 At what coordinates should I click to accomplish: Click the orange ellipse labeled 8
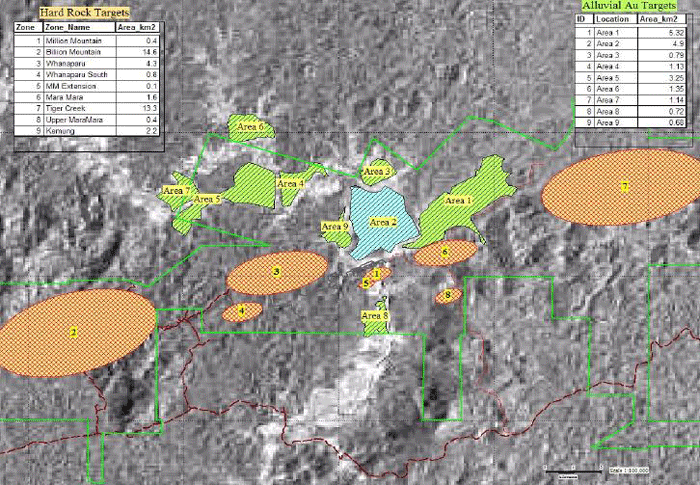pos(448,295)
